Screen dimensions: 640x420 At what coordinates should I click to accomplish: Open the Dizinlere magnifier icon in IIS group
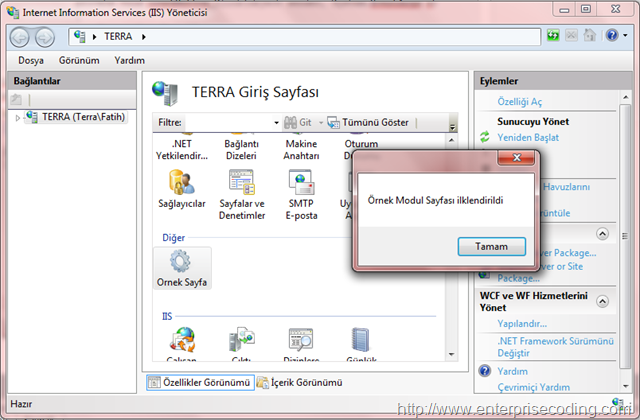[301, 340]
